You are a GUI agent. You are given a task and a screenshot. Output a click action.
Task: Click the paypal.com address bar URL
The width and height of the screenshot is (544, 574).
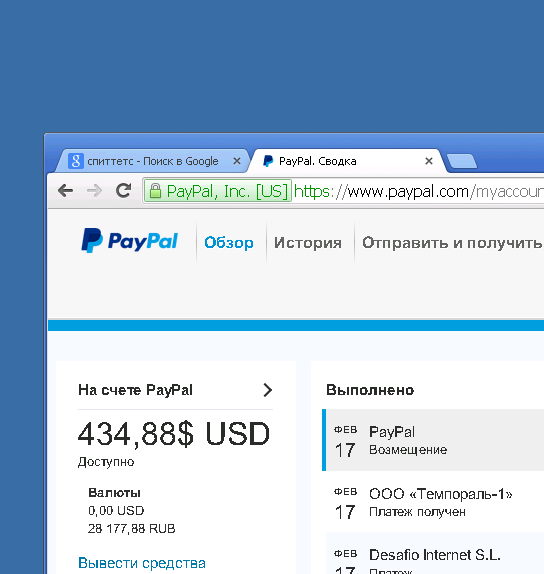coord(418,191)
